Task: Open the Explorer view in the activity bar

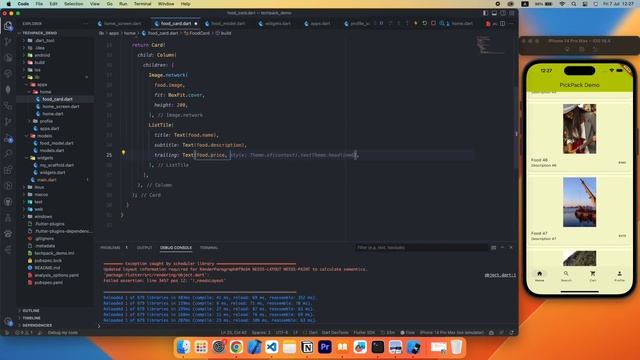Action: click(x=8, y=26)
